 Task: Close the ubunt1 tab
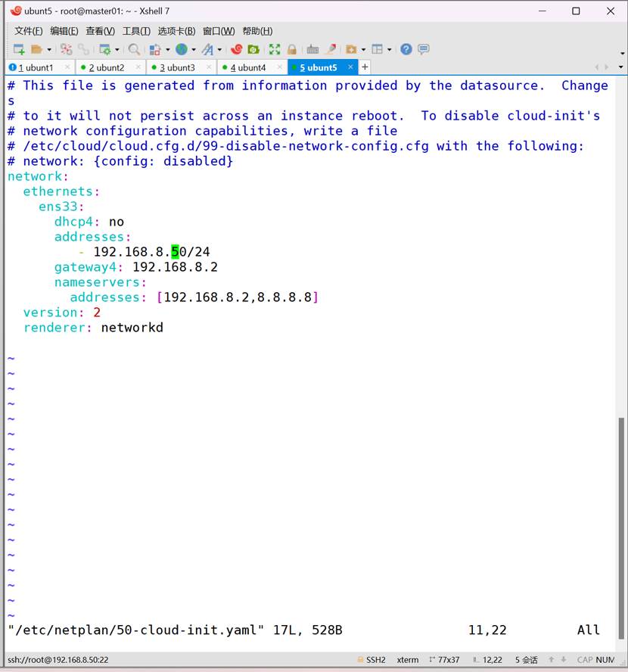click(67, 67)
